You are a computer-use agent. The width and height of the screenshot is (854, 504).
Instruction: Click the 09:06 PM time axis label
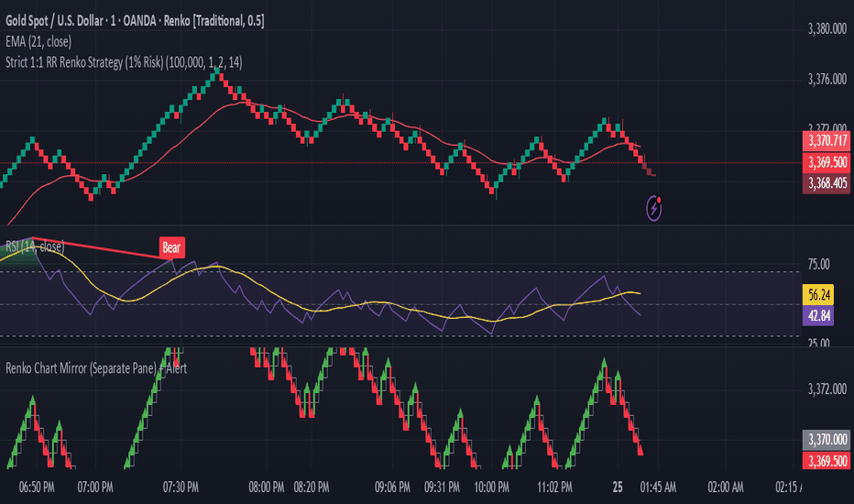[x=393, y=488]
